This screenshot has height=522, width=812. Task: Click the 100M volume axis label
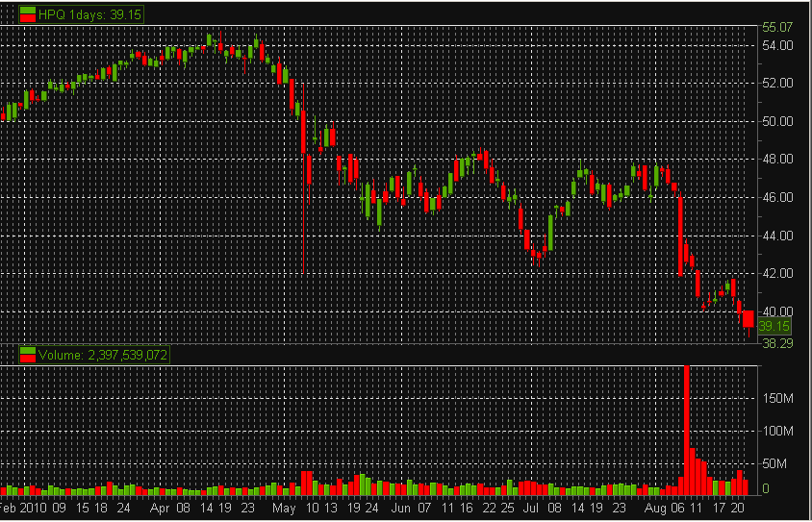tap(777, 431)
